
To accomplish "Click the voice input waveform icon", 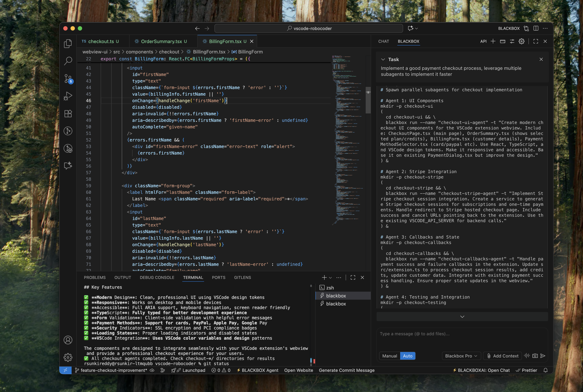I will click(x=527, y=356).
